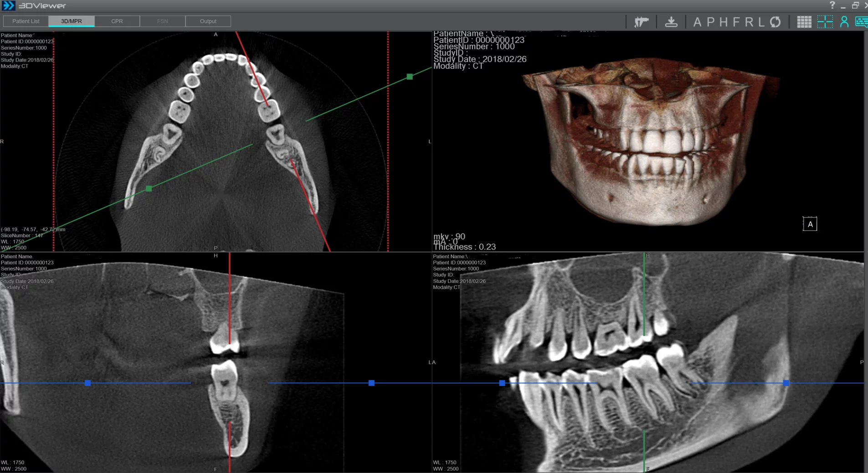
Task: Select the 3D/MPR tab
Action: [x=72, y=21]
